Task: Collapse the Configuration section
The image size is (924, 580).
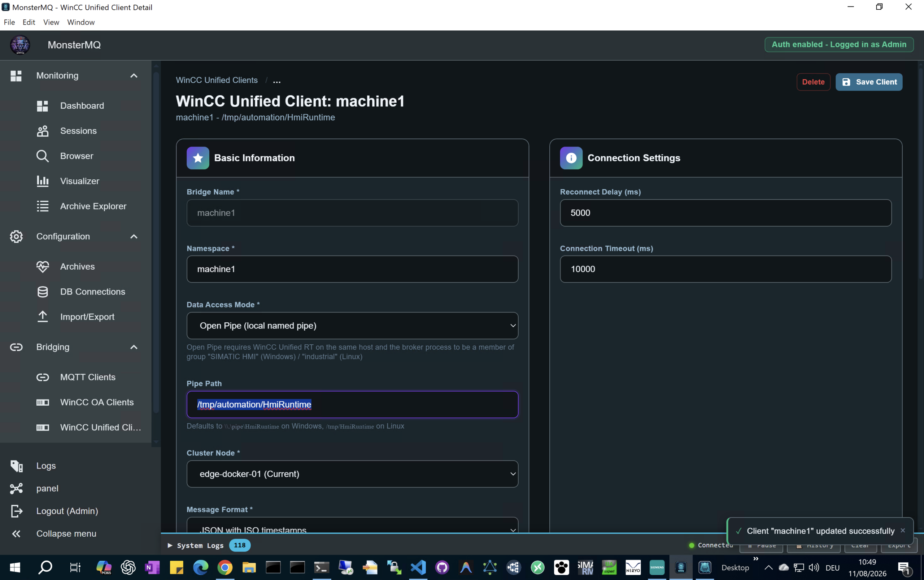Action: (134, 236)
